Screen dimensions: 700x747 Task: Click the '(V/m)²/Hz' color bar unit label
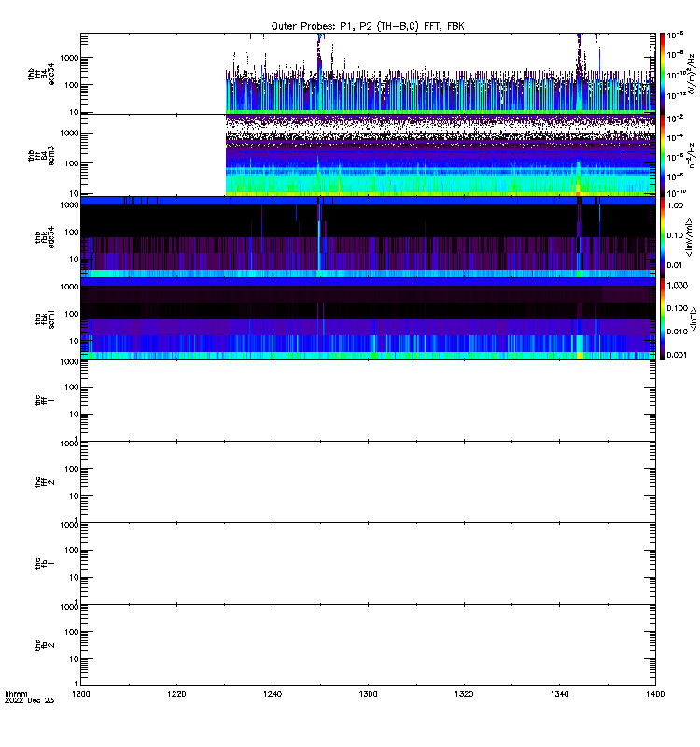(693, 74)
